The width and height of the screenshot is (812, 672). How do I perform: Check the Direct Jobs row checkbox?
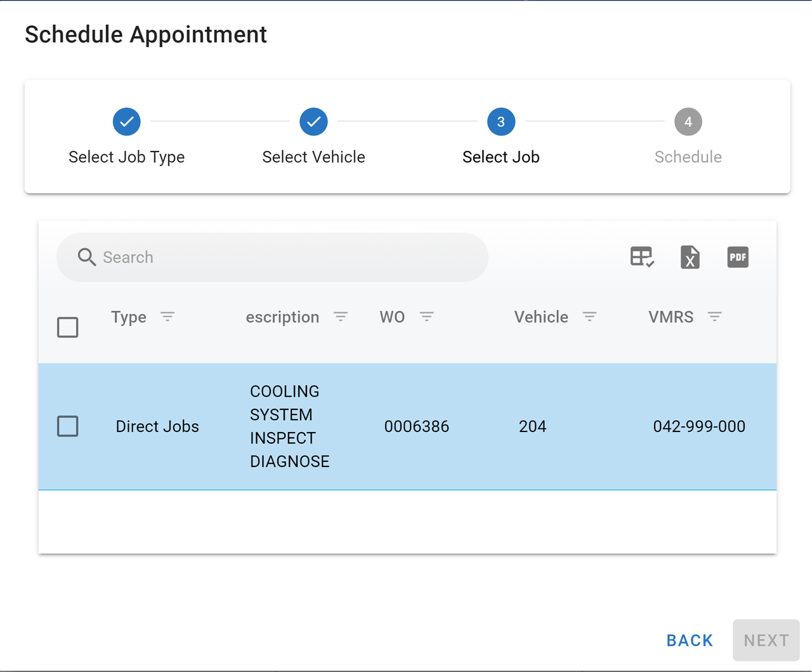(x=68, y=426)
